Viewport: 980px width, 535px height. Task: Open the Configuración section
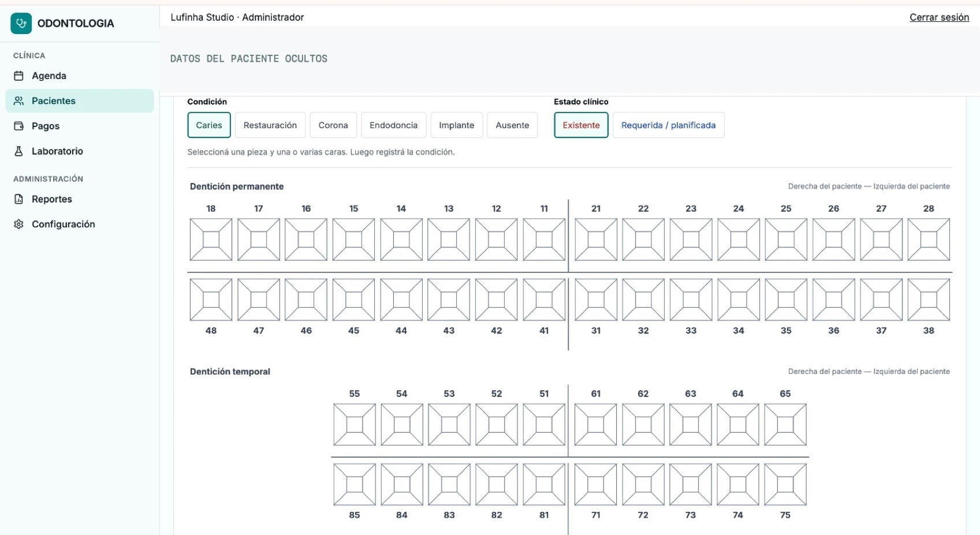80,224
